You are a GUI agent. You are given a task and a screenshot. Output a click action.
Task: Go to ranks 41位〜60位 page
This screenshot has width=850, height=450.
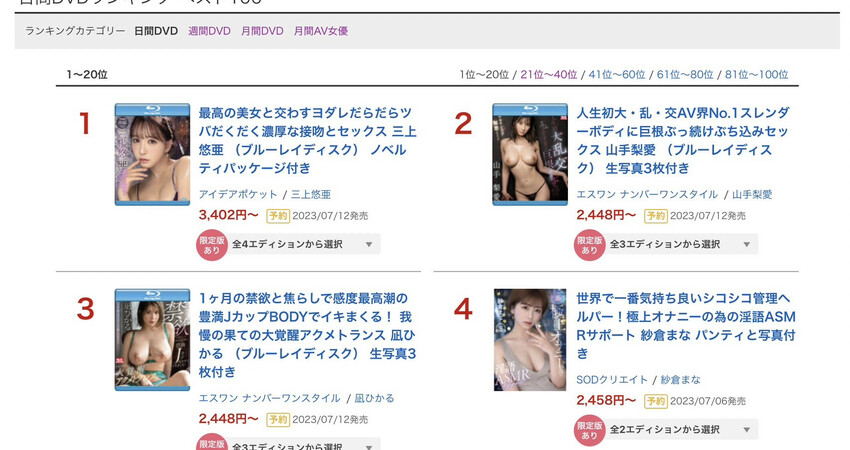[x=617, y=74]
